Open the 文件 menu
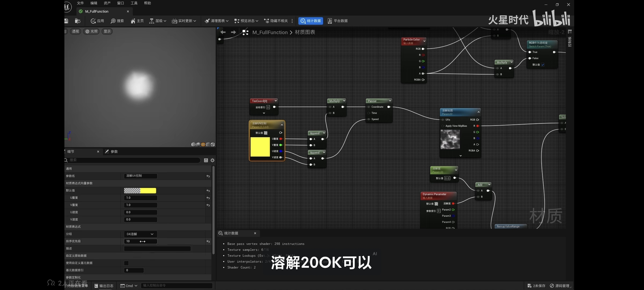The height and width of the screenshot is (290, 644). click(x=80, y=3)
